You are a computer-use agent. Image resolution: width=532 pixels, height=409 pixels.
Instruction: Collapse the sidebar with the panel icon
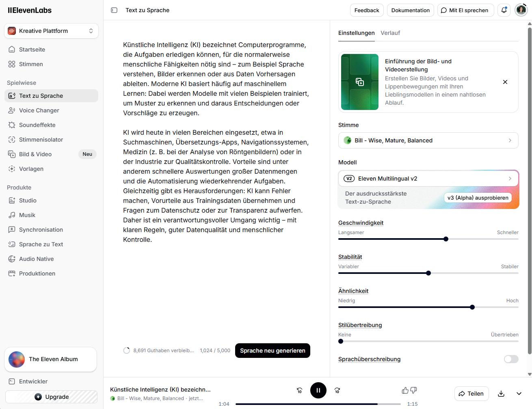point(114,10)
